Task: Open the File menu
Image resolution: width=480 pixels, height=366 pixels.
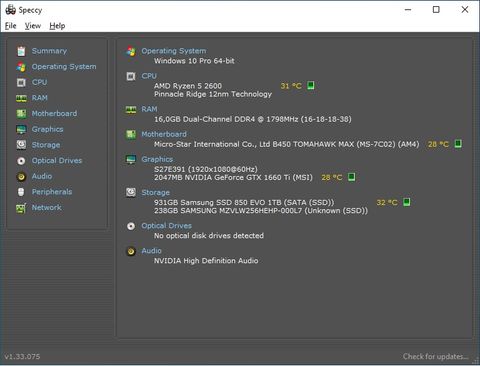Action: point(11,26)
